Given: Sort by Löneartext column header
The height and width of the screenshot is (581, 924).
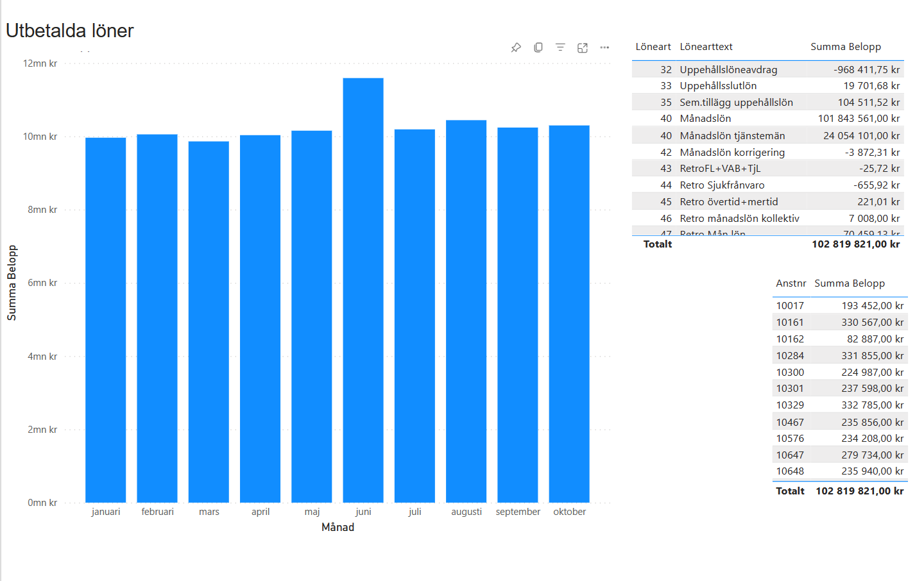Looking at the screenshot, I should pyautogui.click(x=706, y=47).
